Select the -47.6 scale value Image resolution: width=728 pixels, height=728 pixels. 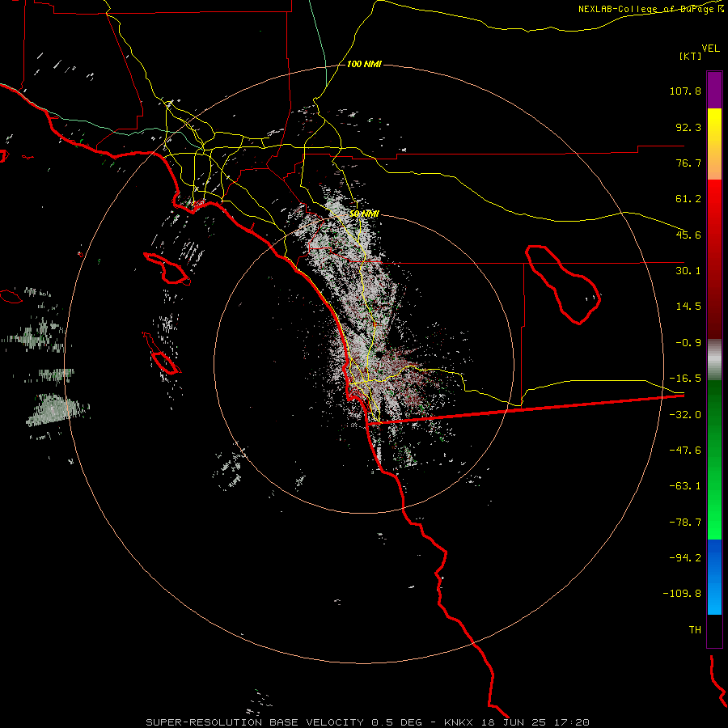[x=685, y=451]
